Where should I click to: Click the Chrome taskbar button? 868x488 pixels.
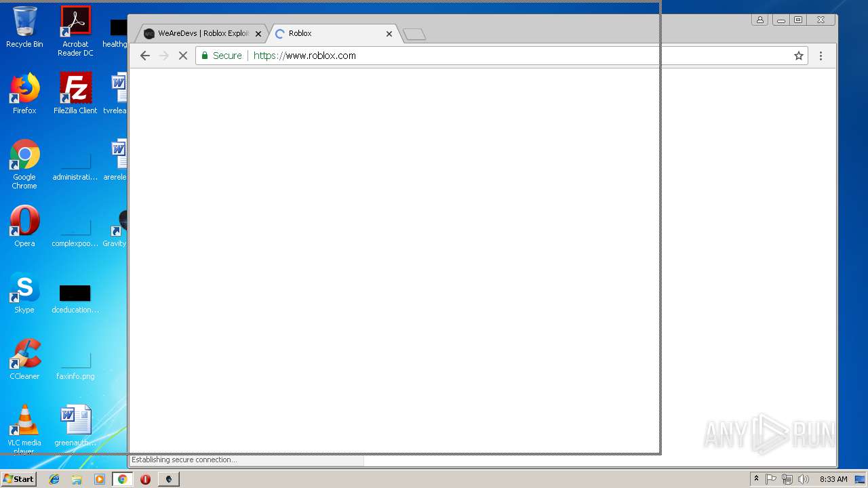pyautogui.click(x=123, y=479)
